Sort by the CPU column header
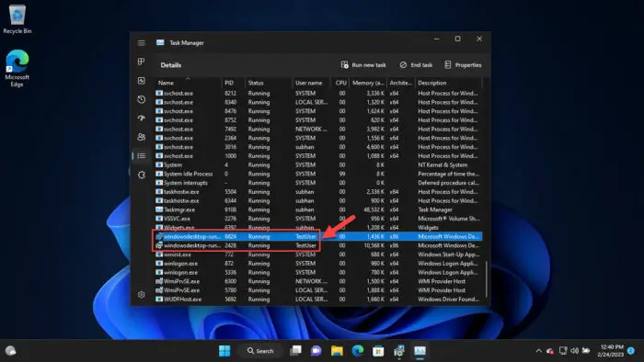Viewport: 644px width, 362px height. pos(340,83)
